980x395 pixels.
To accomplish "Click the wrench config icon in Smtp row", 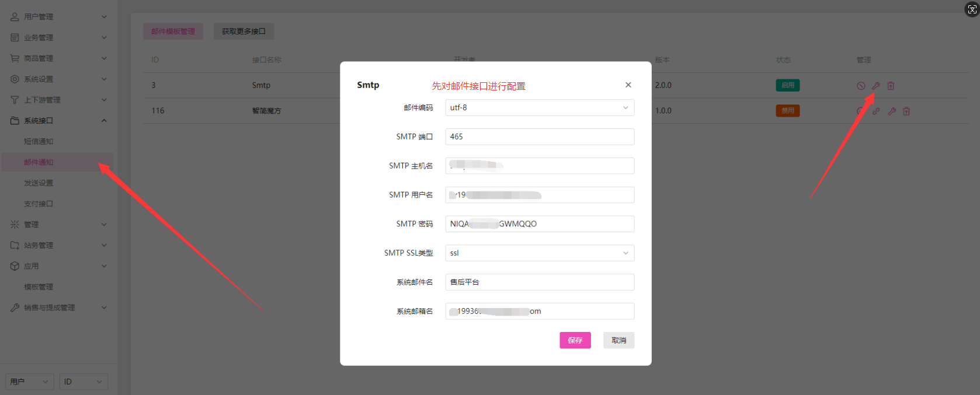I will pos(876,86).
